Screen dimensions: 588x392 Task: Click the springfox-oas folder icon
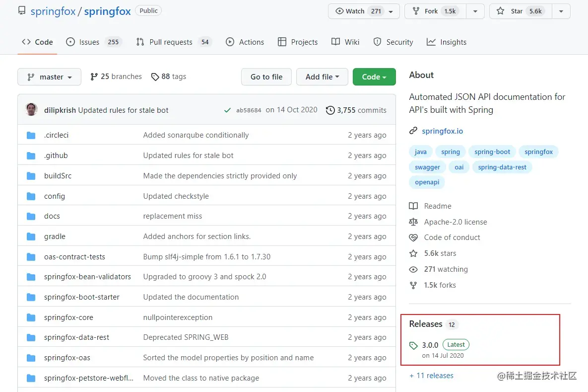pos(31,358)
